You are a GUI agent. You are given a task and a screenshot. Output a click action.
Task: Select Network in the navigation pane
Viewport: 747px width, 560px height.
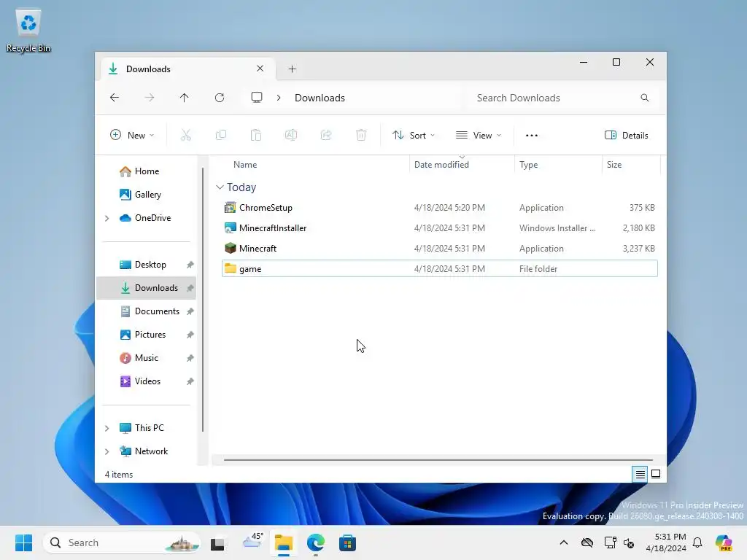[151, 451]
